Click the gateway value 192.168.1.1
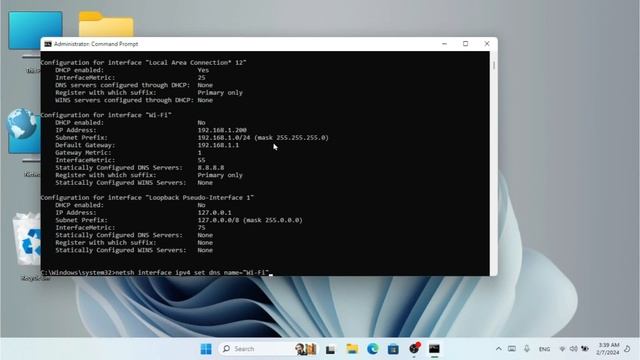 pyautogui.click(x=218, y=145)
